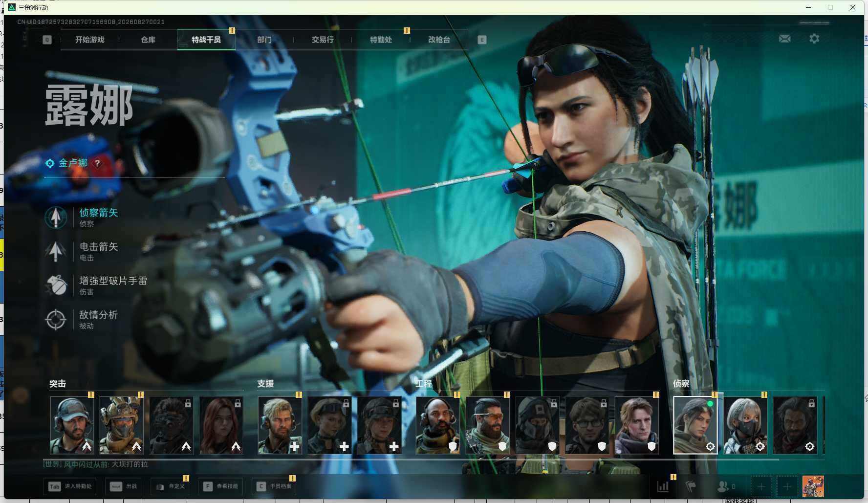
Task: Click the 工程 class heading
Action: click(424, 384)
